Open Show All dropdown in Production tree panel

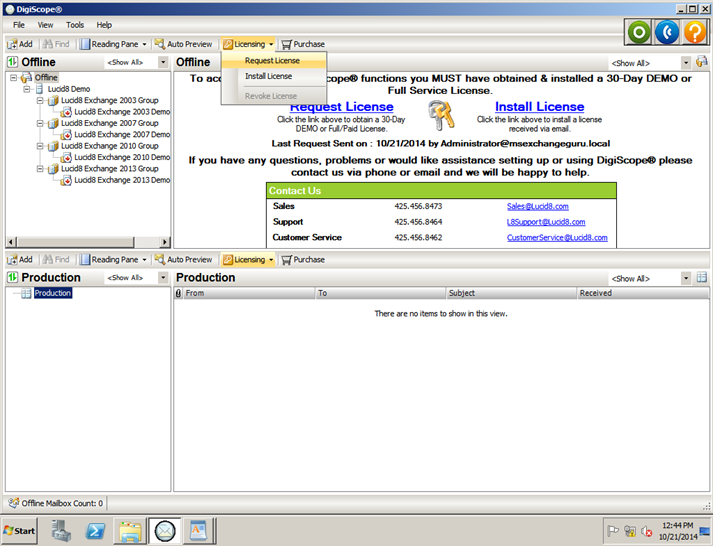click(163, 277)
